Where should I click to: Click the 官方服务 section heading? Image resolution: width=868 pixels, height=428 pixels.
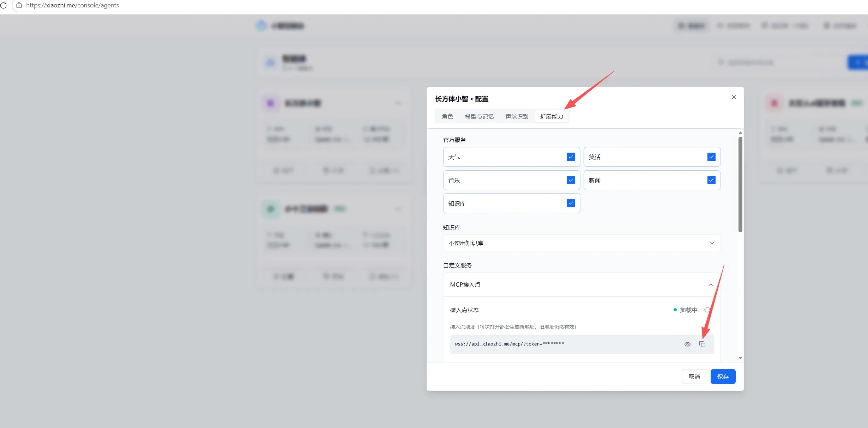pyautogui.click(x=454, y=140)
